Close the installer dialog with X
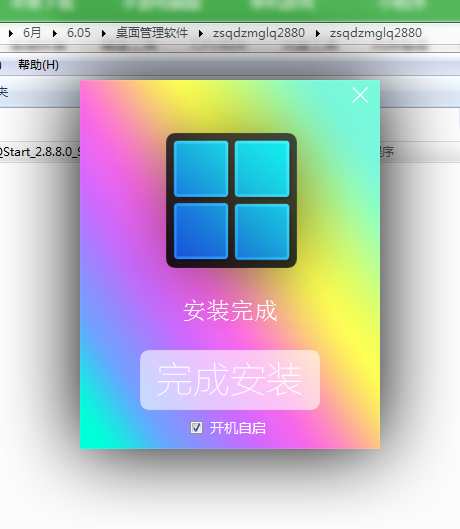460x529 pixels. tap(360, 95)
